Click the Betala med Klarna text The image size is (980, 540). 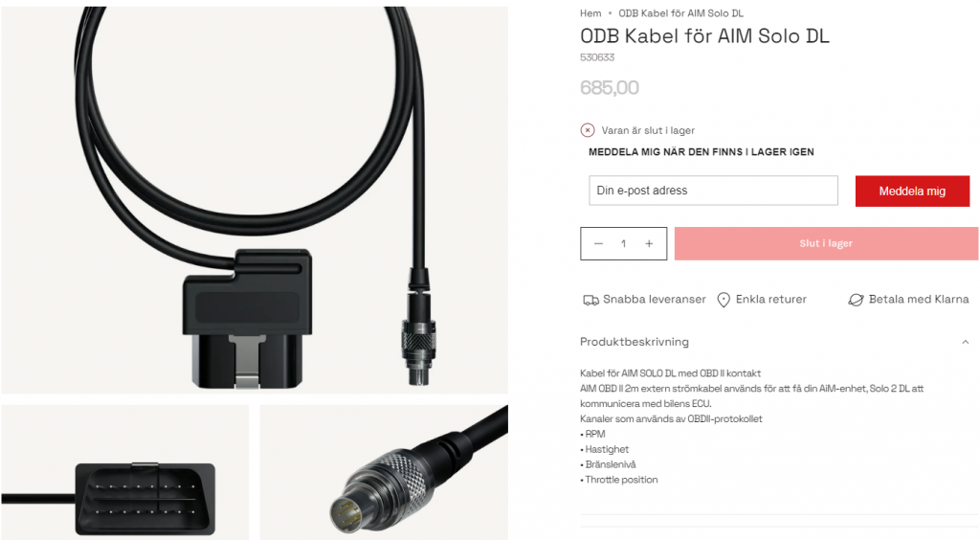[x=919, y=300]
